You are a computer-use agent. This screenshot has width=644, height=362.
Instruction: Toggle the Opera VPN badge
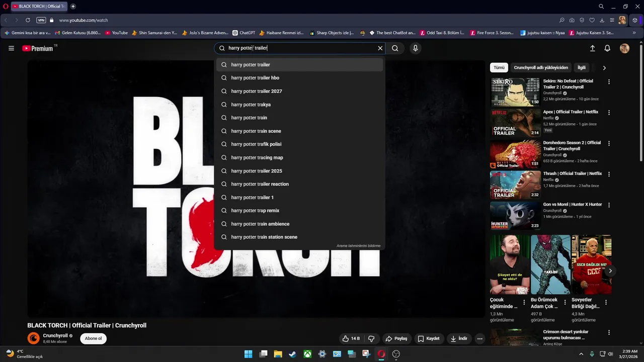41,20
